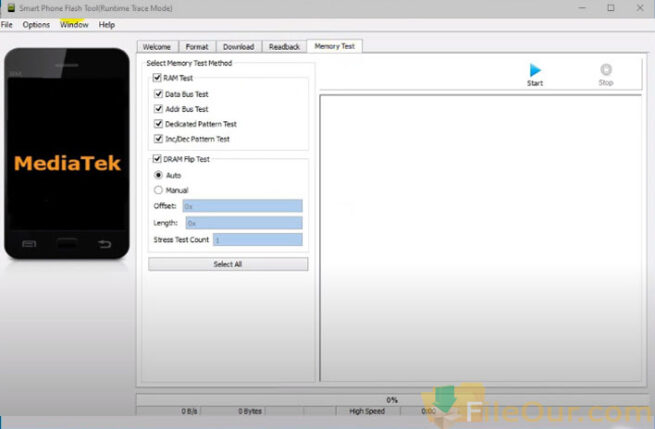Click the Stress Test Count field
The width and height of the screenshot is (655, 429).
(258, 239)
